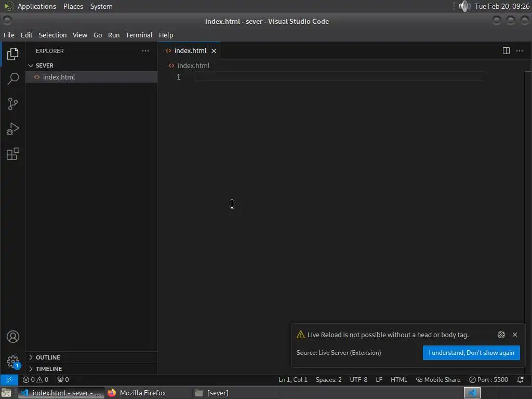Click into line 1 of the editor

pos(339,77)
